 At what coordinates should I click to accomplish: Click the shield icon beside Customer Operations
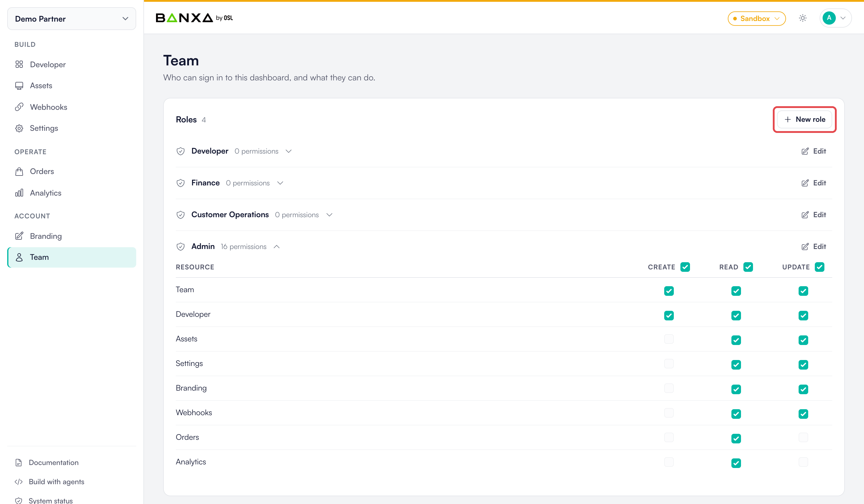[x=181, y=215]
